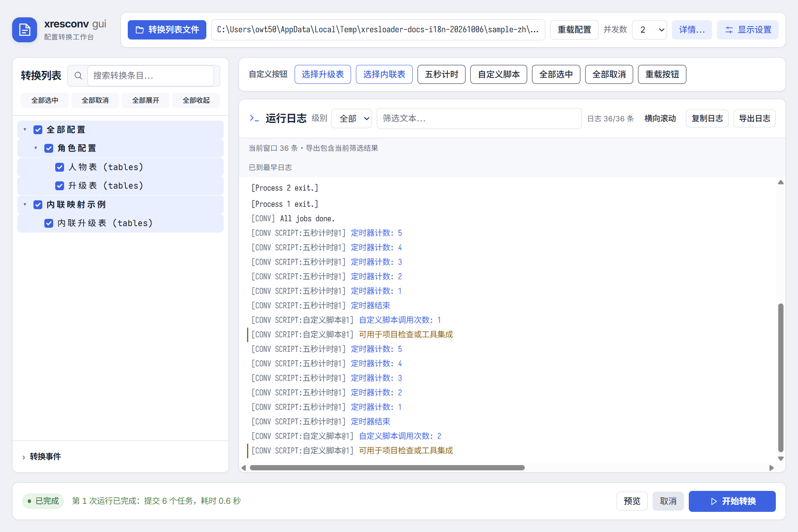
Task: Click the search magnifier icon in 转换列表
Action: [78, 76]
